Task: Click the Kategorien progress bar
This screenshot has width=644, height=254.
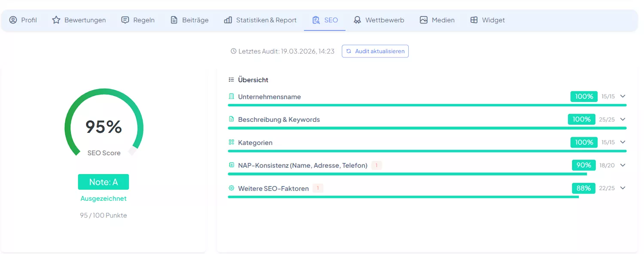Action: [427, 151]
